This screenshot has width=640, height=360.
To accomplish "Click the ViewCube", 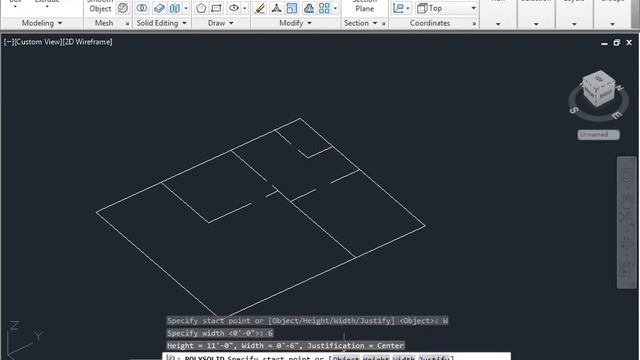I will (599, 89).
